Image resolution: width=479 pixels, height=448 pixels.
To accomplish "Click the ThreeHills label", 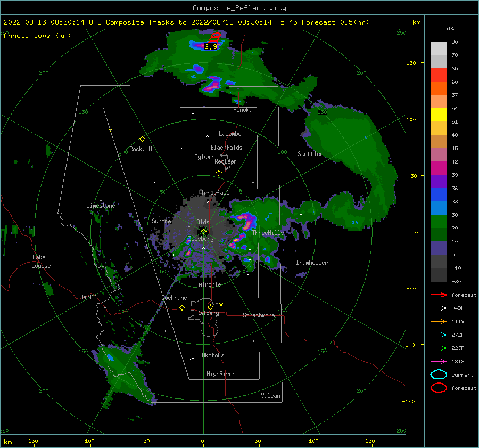I will [268, 233].
